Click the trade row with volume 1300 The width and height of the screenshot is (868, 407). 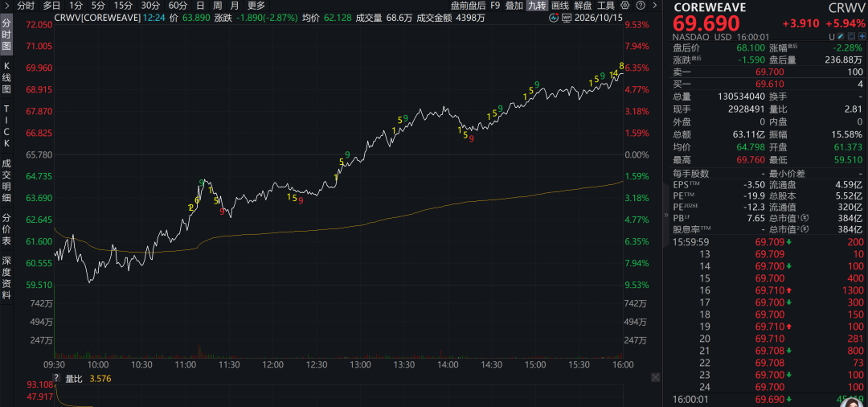(x=768, y=290)
